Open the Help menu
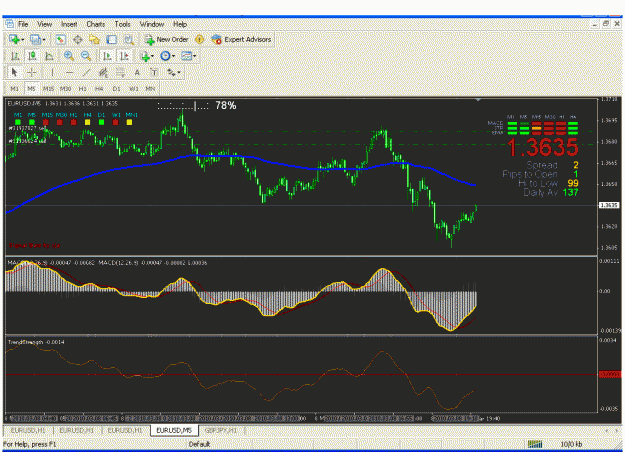Image resolution: width=625 pixels, height=452 pixels. [x=180, y=24]
